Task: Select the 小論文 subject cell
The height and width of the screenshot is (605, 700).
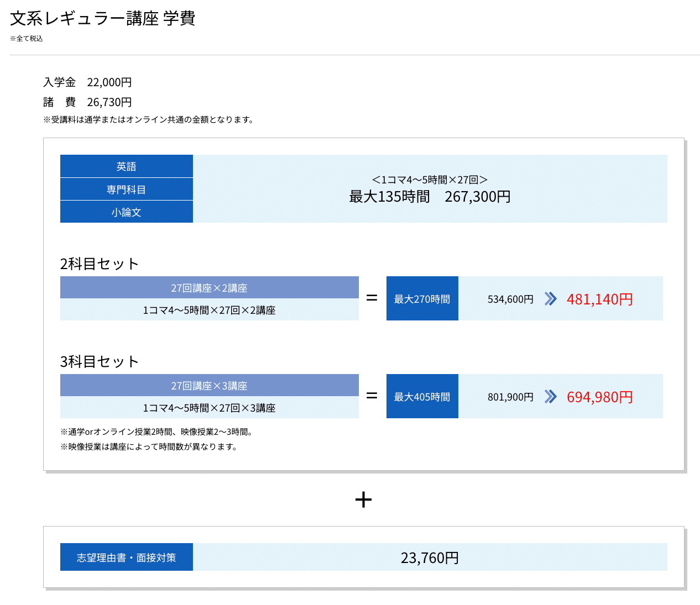Action: [x=127, y=212]
